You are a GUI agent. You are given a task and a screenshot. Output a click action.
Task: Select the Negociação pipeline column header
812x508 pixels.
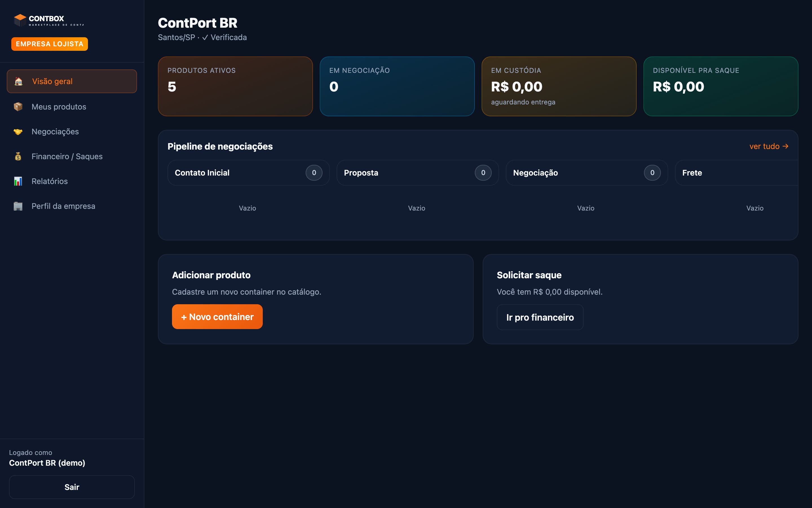click(x=587, y=173)
